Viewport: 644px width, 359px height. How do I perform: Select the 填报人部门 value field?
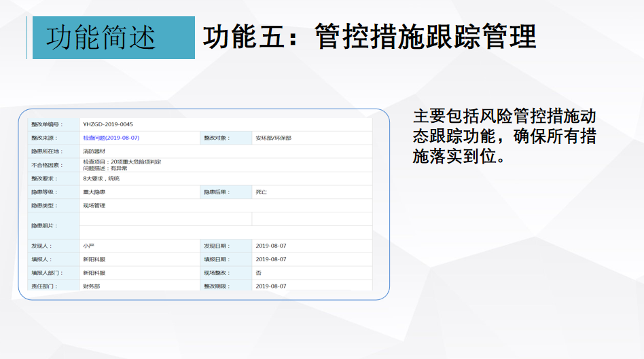94,273
